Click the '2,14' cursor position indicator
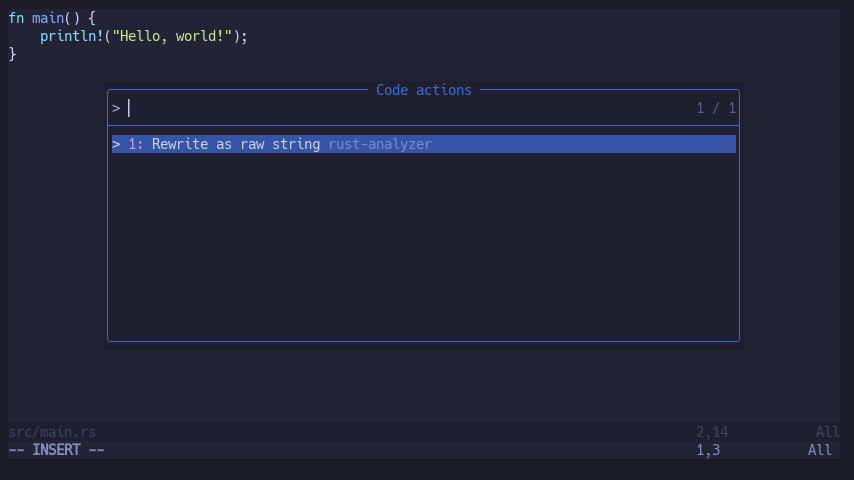This screenshot has height=480, width=854. point(712,432)
